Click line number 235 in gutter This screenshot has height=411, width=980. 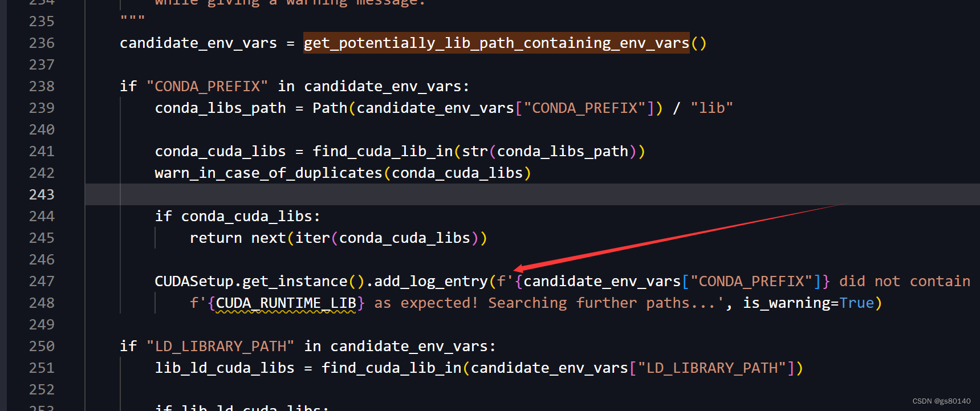(42, 22)
